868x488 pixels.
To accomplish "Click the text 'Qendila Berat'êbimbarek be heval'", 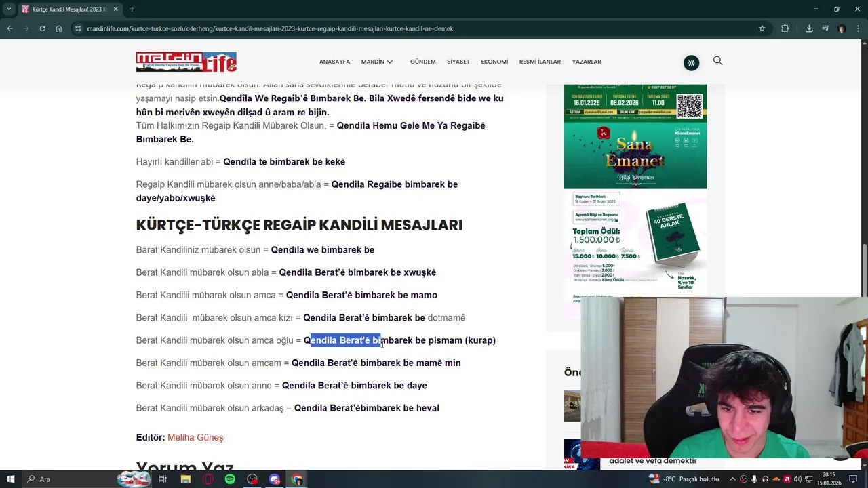I will [367, 408].
